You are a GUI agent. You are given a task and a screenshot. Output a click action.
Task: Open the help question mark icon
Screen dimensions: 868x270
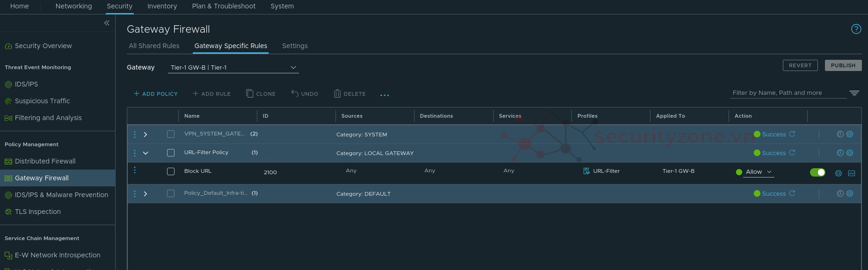click(856, 29)
